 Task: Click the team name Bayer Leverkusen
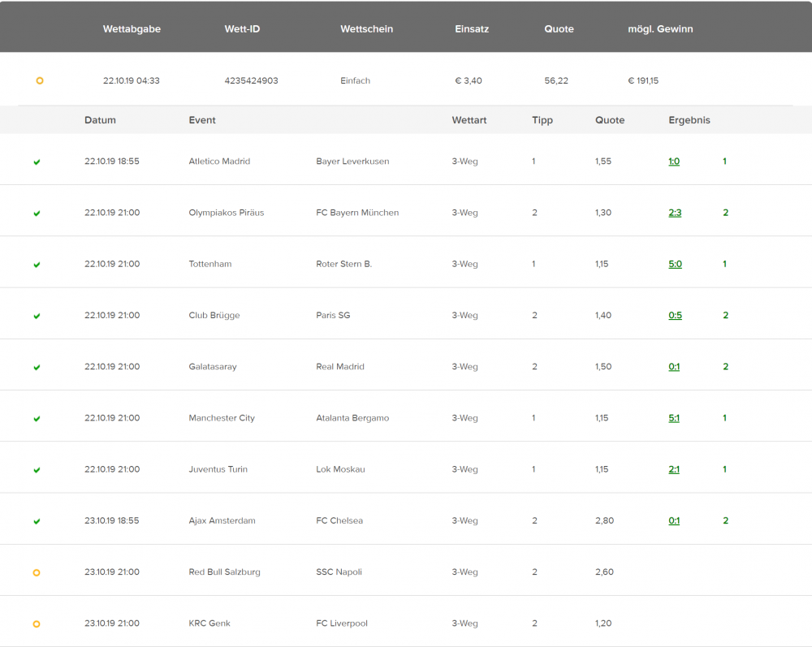tap(352, 162)
